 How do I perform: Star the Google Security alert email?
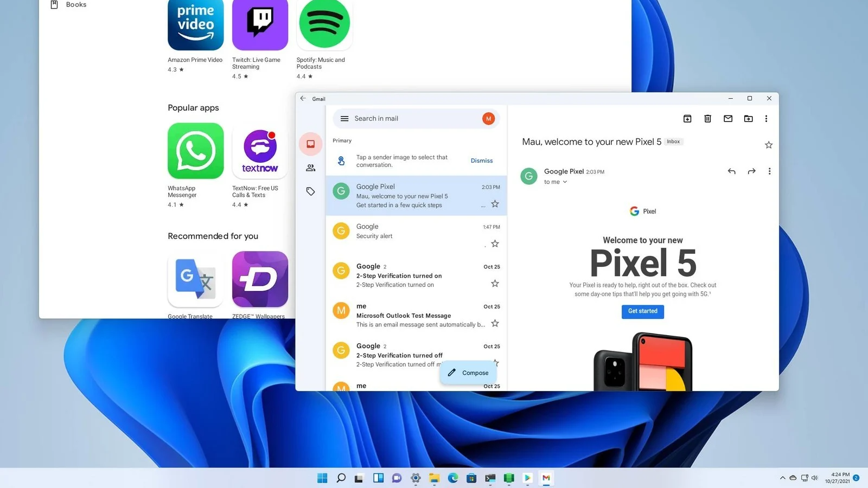(495, 244)
